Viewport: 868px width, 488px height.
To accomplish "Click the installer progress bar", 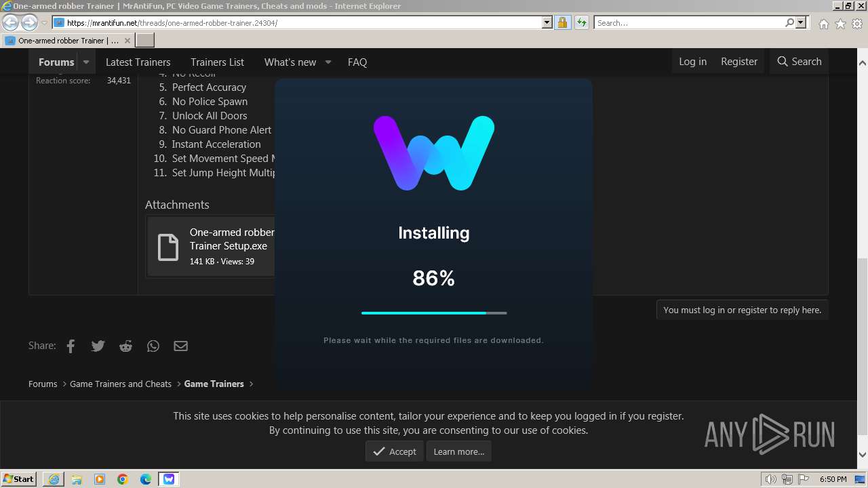I will coord(434,313).
